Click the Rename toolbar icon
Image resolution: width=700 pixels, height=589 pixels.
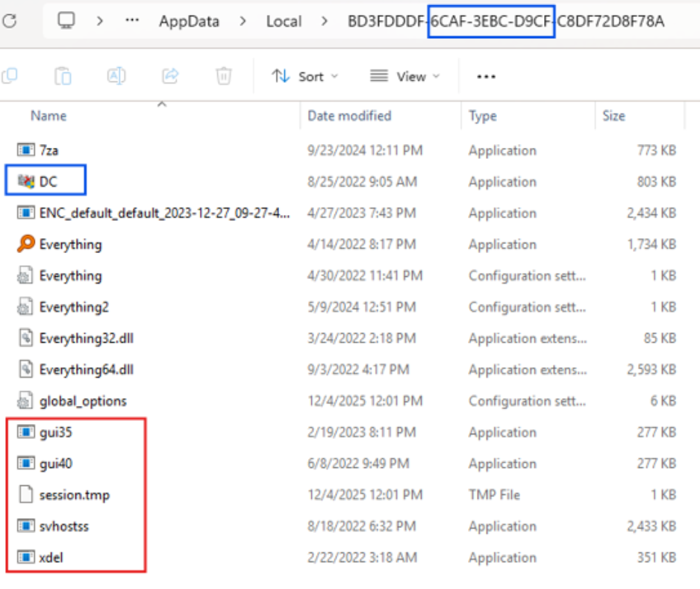tap(116, 76)
